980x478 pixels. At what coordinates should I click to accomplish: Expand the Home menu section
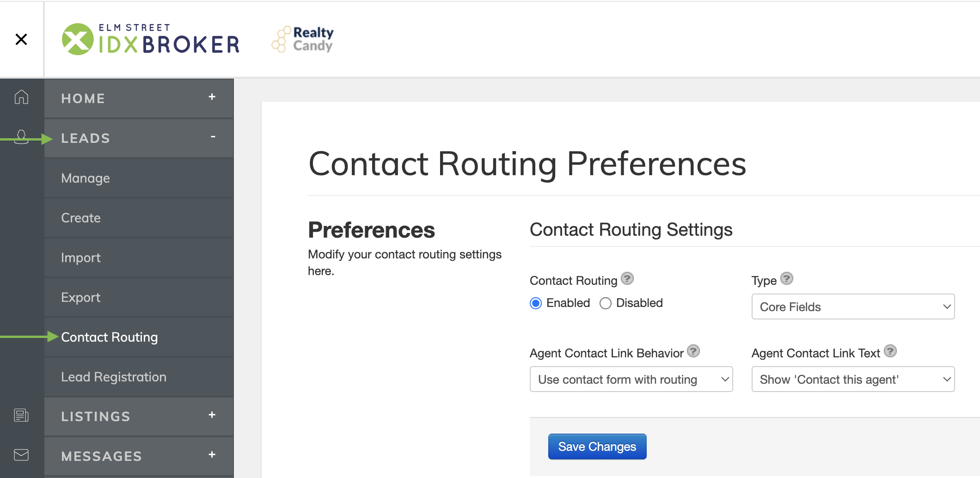click(212, 97)
